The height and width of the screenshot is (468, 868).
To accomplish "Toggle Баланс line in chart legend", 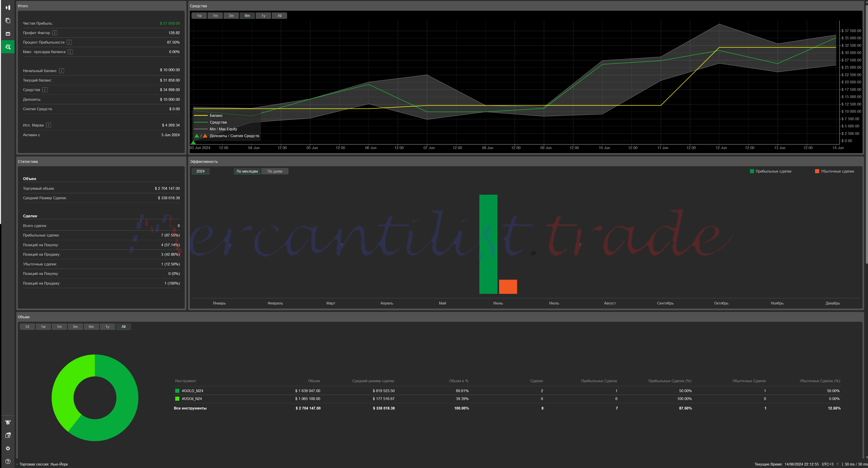I will [216, 115].
